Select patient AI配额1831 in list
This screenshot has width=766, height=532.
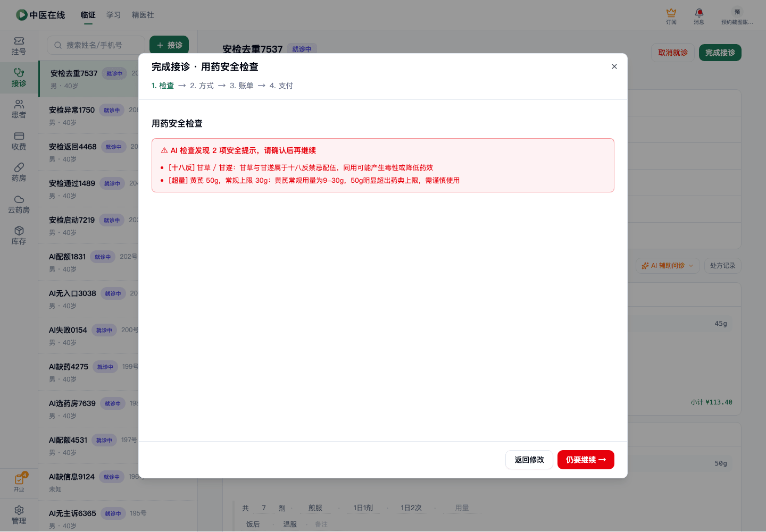(x=88, y=262)
